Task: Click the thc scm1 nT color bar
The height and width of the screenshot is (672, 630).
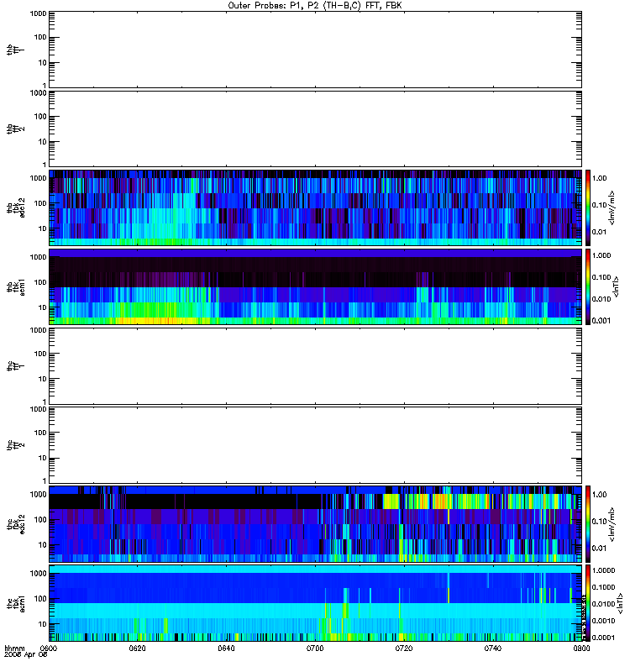Action: pyautogui.click(x=588, y=603)
